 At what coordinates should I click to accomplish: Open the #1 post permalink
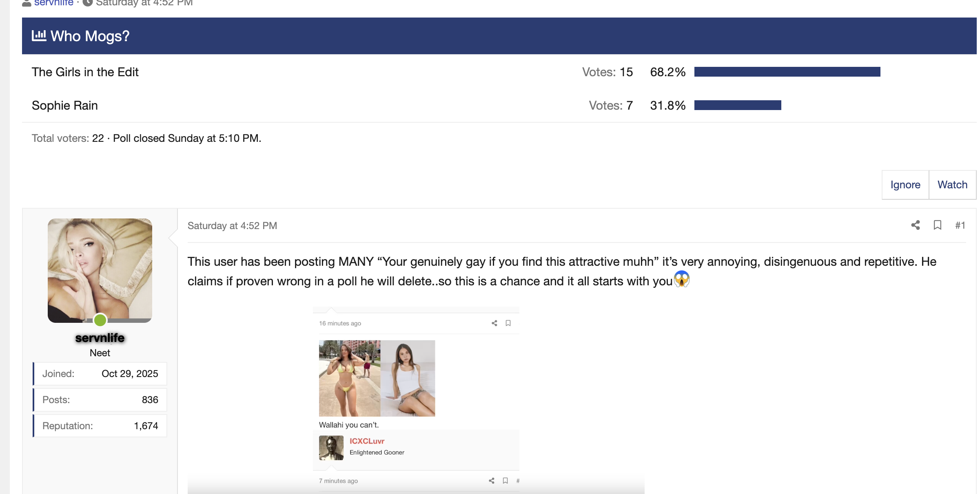960,225
